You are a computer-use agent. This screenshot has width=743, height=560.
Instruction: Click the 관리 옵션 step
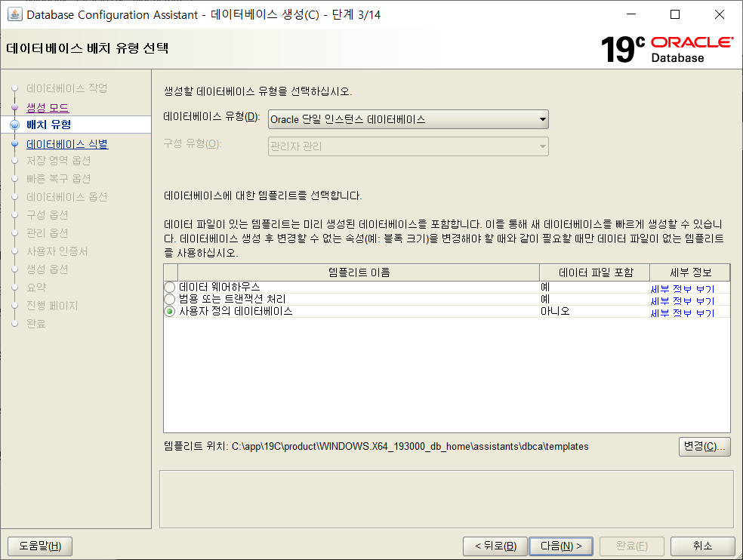(x=48, y=233)
